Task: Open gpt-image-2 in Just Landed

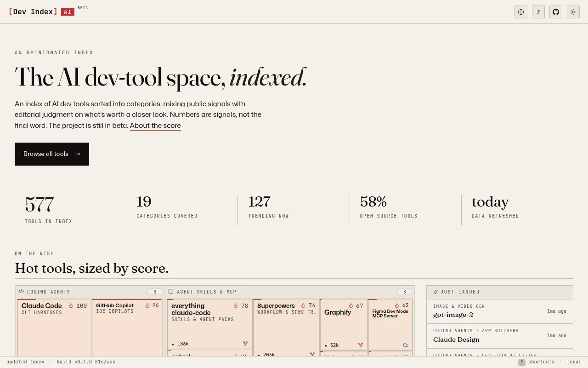Action: pos(500,311)
